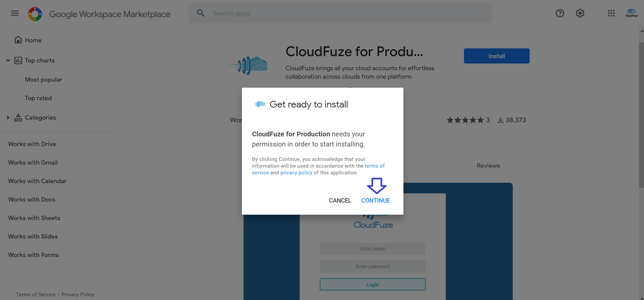Click the page vertical scrollbar thumb
The width and height of the screenshot is (644, 300).
(x=641, y=115)
